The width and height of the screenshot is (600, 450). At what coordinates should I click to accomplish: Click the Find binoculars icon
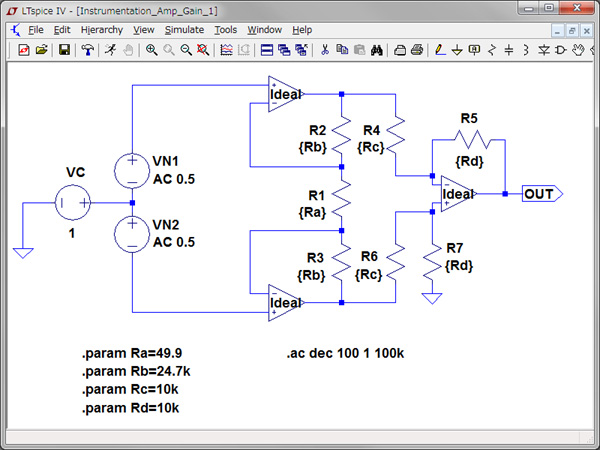(x=377, y=49)
